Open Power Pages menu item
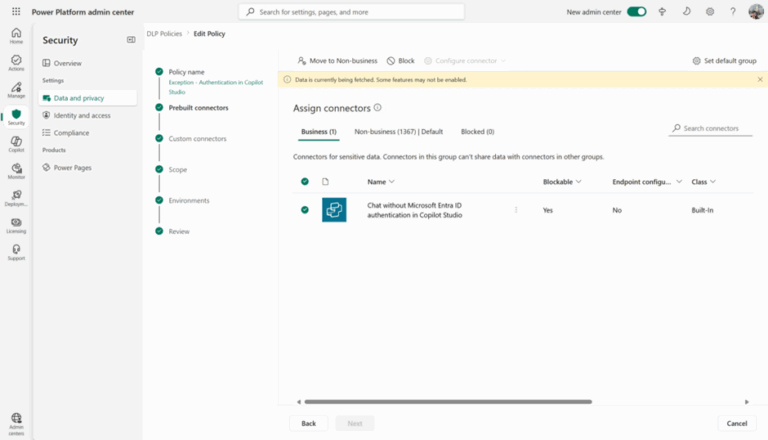Viewport: 768px width, 440px height. (88, 168)
